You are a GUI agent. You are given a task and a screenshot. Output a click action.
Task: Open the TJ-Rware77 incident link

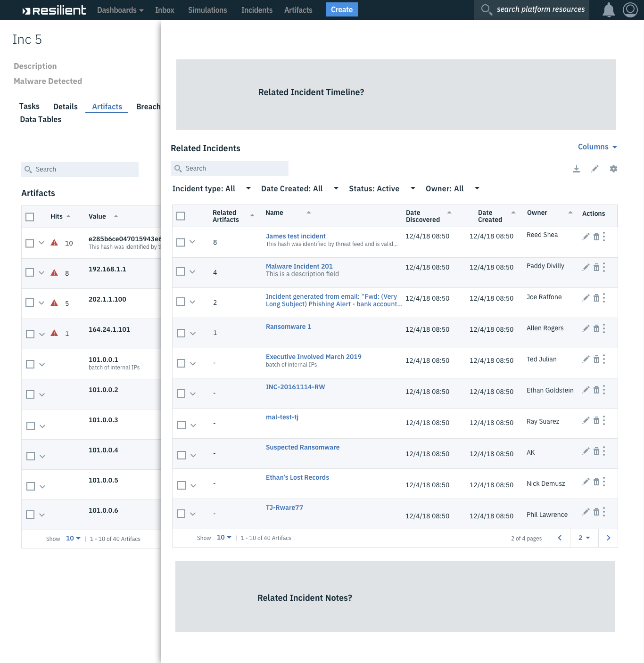(284, 507)
